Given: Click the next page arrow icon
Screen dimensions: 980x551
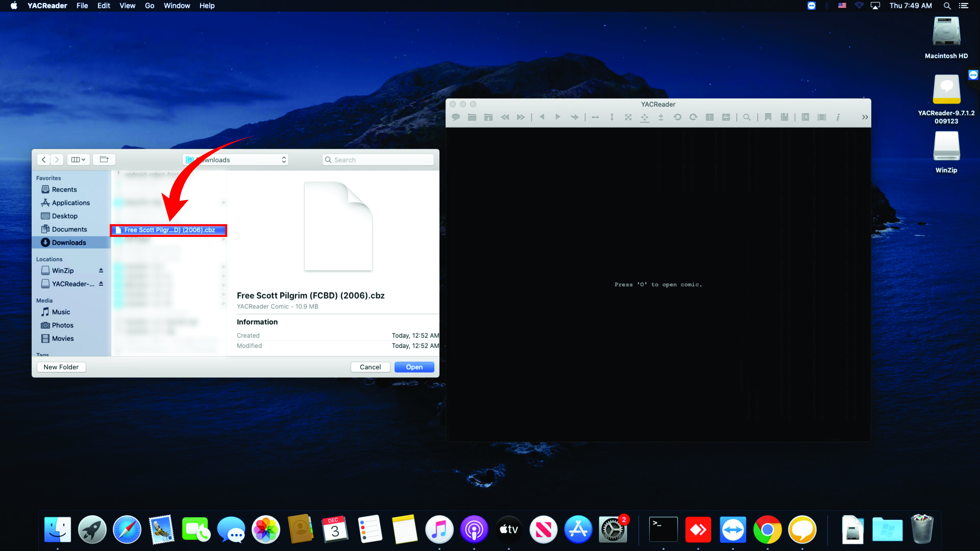Looking at the screenshot, I should (x=558, y=117).
